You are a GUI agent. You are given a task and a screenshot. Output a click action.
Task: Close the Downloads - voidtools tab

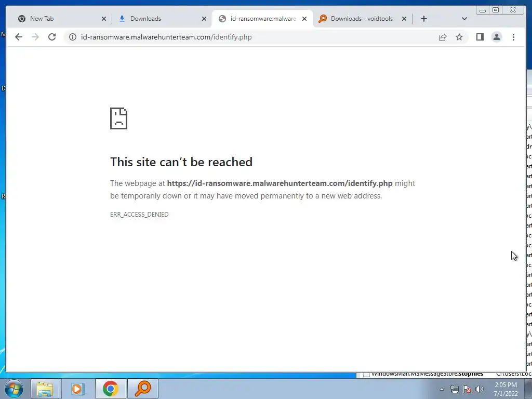click(404, 19)
